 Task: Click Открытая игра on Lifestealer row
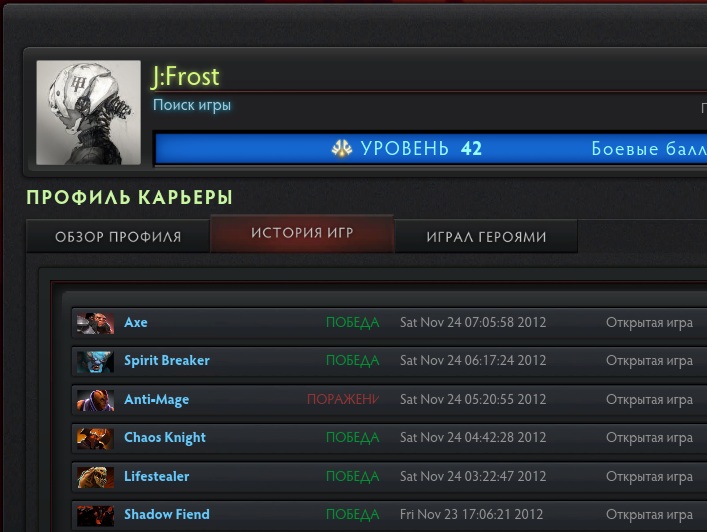[x=649, y=476]
